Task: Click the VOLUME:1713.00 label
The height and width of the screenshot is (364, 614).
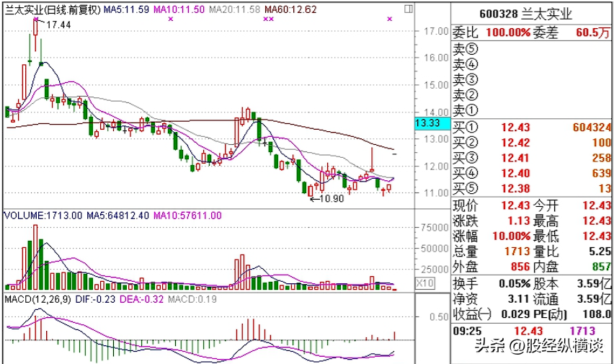Action: point(43,216)
